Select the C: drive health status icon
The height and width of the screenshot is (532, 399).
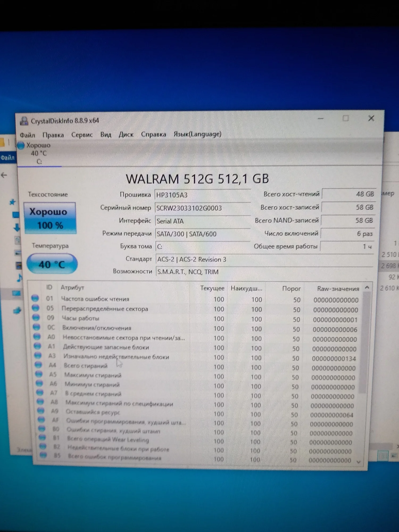click(21, 146)
